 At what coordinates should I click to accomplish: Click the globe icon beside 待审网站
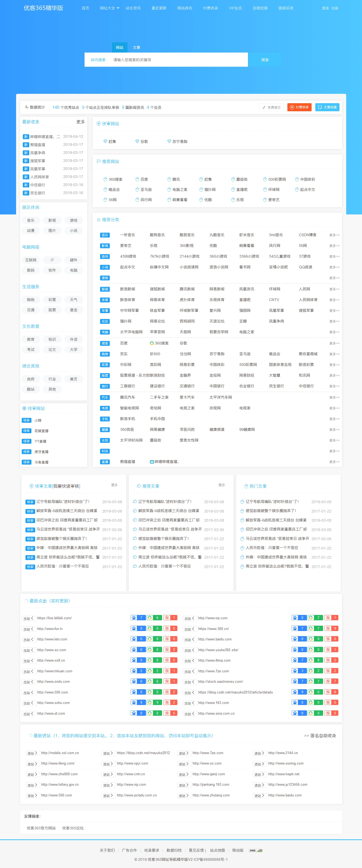[24, 408]
